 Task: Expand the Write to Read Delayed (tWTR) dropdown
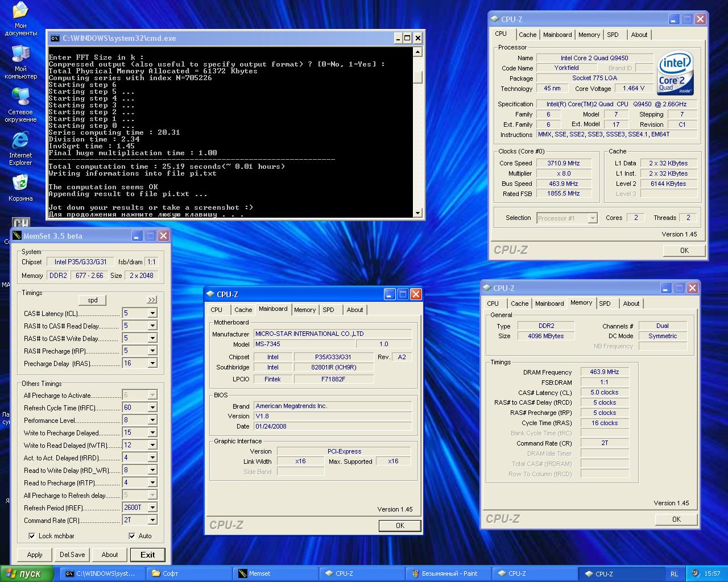[152, 445]
